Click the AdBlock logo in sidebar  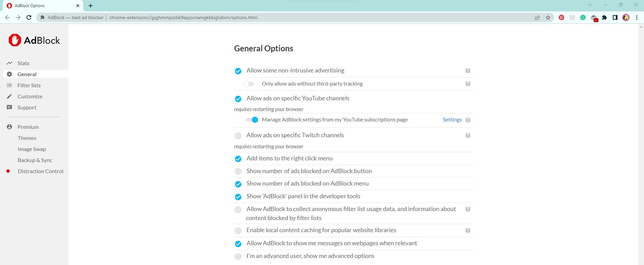(x=34, y=40)
